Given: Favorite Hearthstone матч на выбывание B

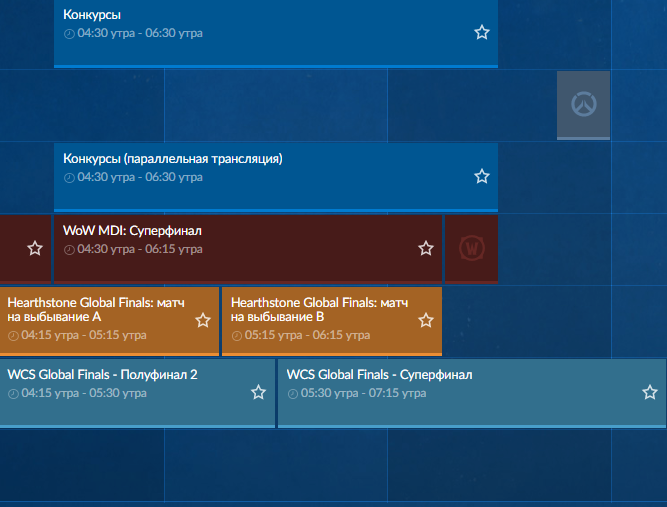Looking at the screenshot, I should pyautogui.click(x=425, y=320).
